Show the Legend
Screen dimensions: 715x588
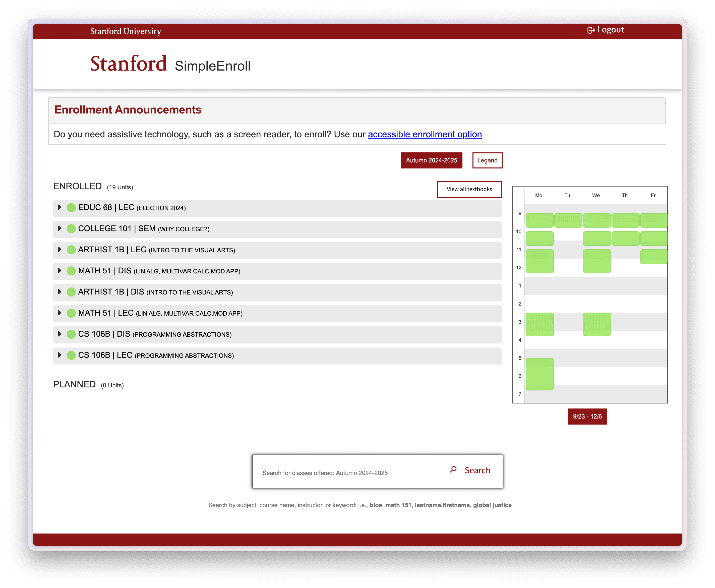(x=487, y=160)
